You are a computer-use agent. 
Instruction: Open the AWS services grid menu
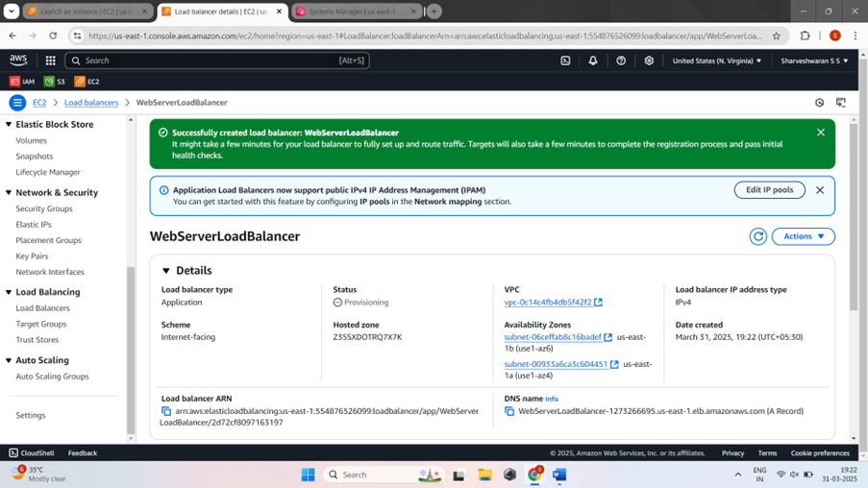(x=50, y=61)
